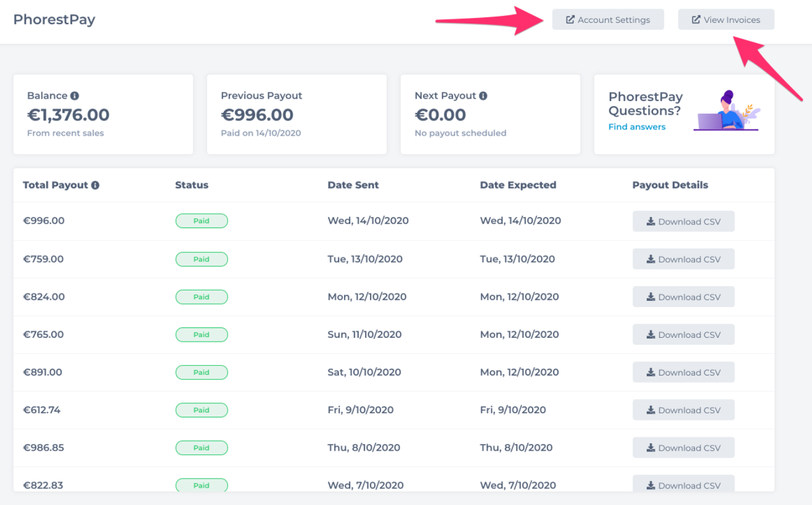Click the €765.00 payout amount
This screenshot has width=812, height=505.
pyautogui.click(x=43, y=334)
